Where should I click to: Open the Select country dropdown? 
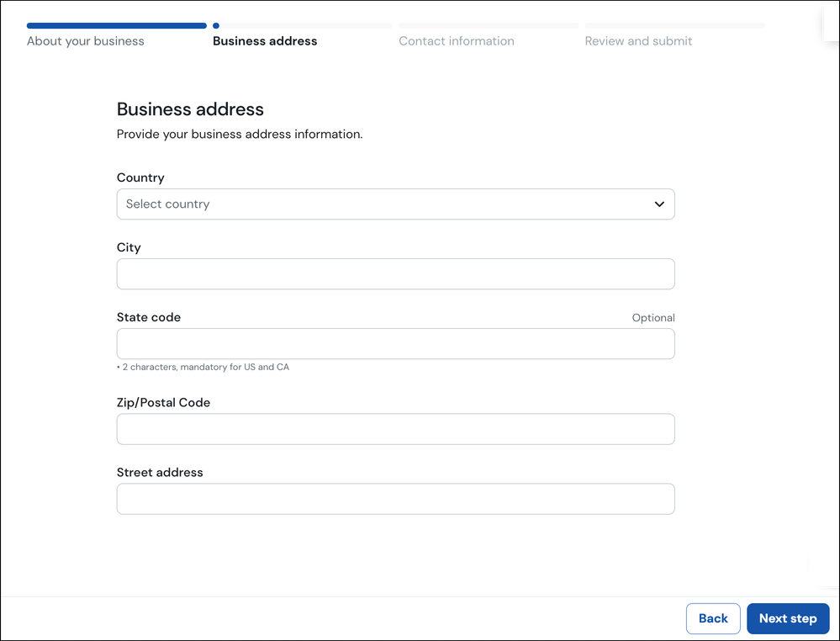click(395, 204)
